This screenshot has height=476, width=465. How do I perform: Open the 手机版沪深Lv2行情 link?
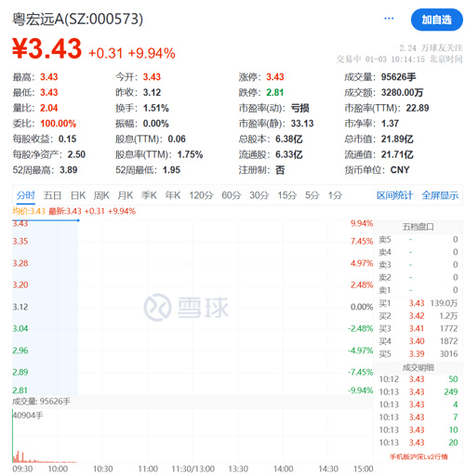[418, 456]
